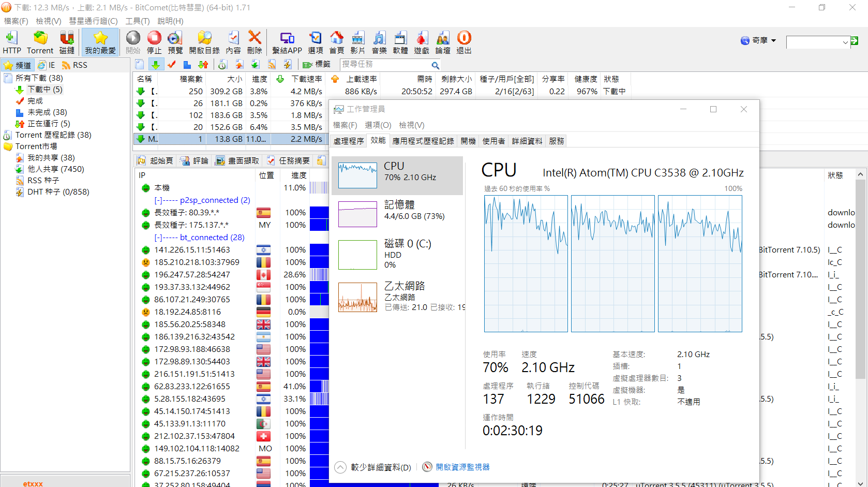Click the 退出 exit icon

tap(464, 42)
